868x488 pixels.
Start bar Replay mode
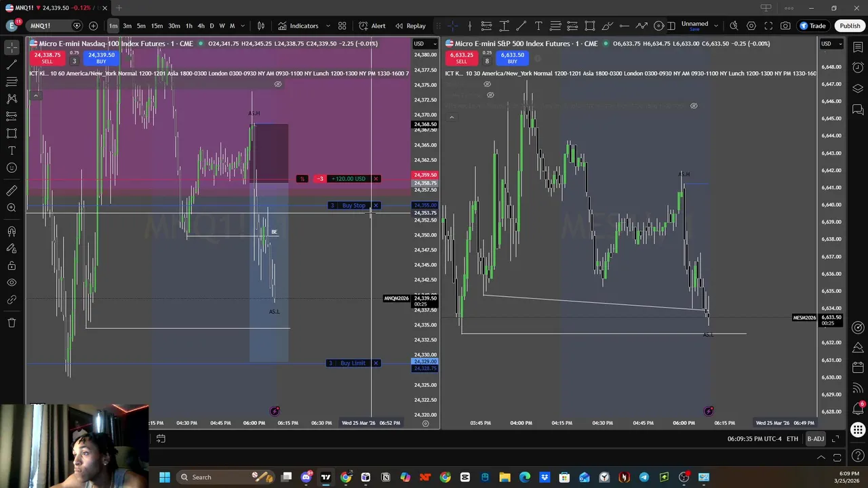pyautogui.click(x=410, y=26)
